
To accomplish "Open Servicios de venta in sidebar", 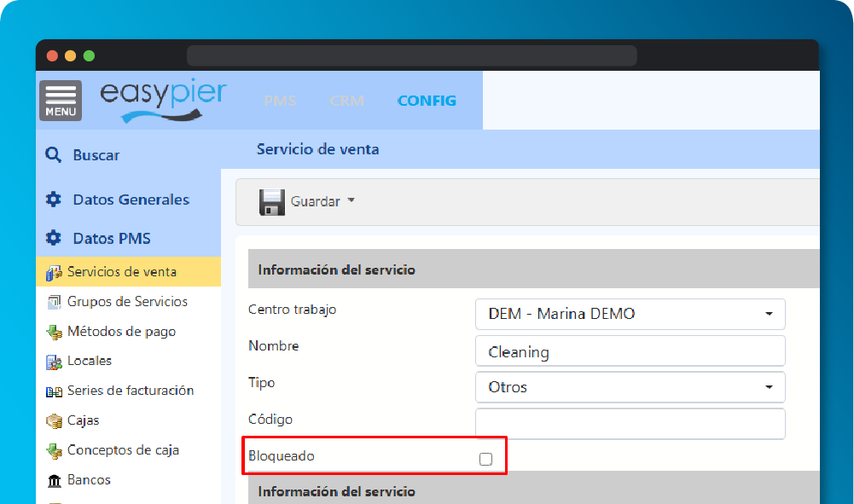I will point(129,271).
